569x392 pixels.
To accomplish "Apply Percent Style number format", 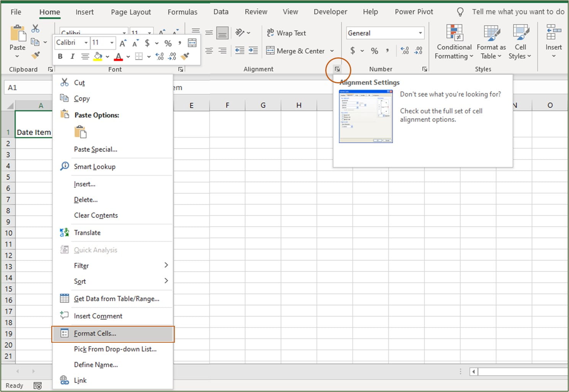I will click(374, 50).
